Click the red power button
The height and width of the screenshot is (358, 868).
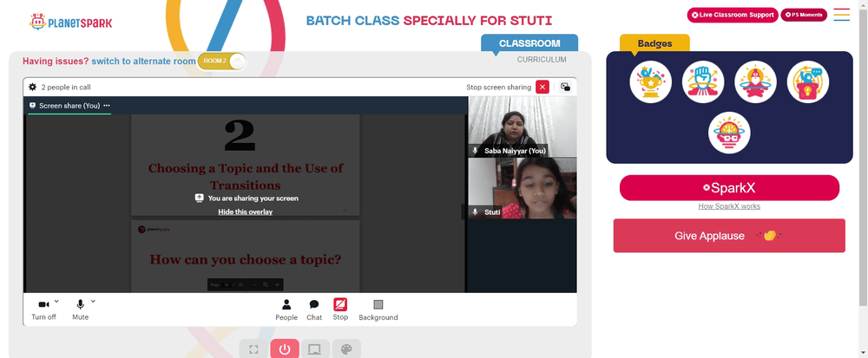pos(285,349)
